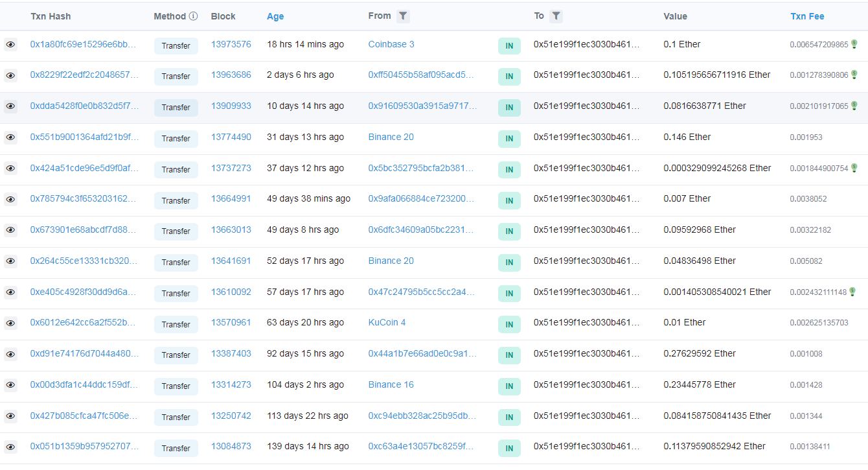The height and width of the screenshot is (470, 868).
Task: Preview transaction 0x673901e68abcdf7d88 eye icon
Action: [x=10, y=230]
